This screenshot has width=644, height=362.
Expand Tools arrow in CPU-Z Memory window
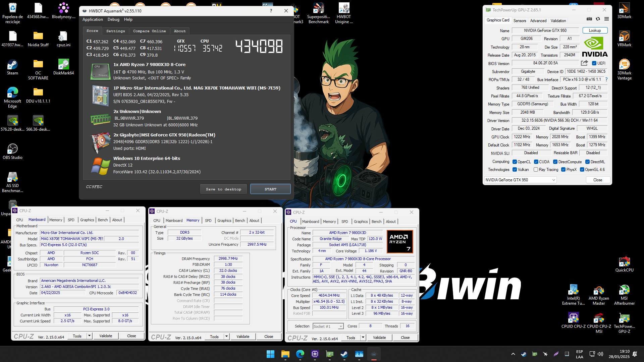coord(226,337)
